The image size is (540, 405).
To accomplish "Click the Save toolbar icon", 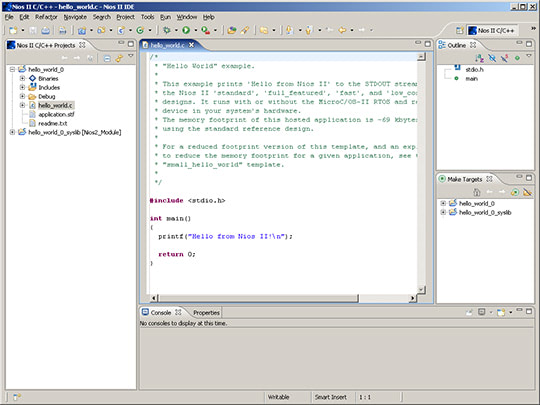I will (33, 30).
